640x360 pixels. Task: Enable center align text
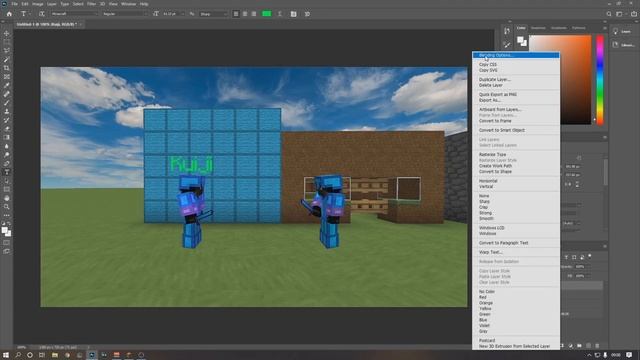click(x=245, y=14)
